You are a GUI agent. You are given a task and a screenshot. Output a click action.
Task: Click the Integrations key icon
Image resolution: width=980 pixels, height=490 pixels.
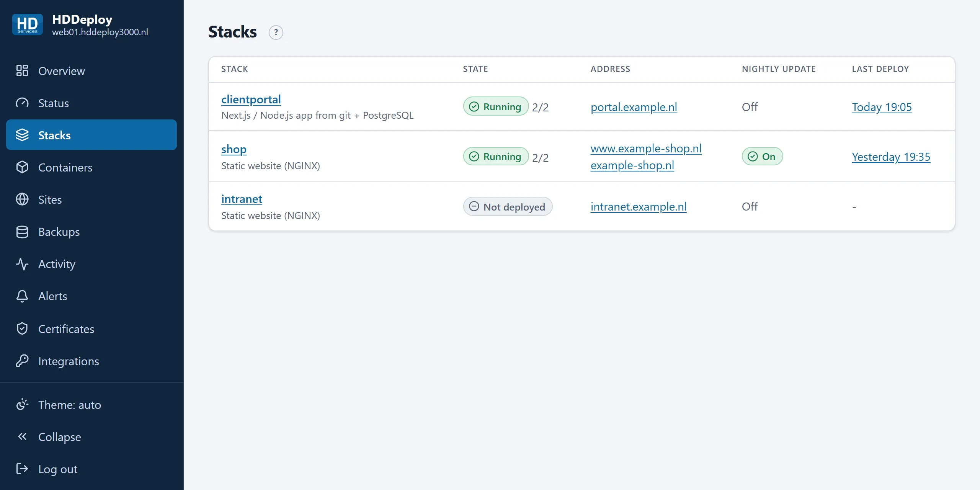pyautogui.click(x=22, y=361)
